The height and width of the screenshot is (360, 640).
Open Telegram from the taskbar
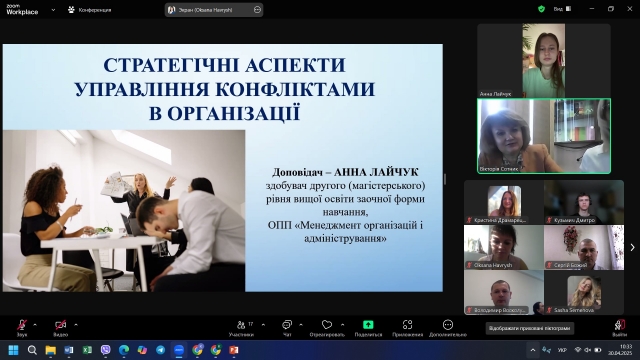pyautogui.click(x=160, y=350)
